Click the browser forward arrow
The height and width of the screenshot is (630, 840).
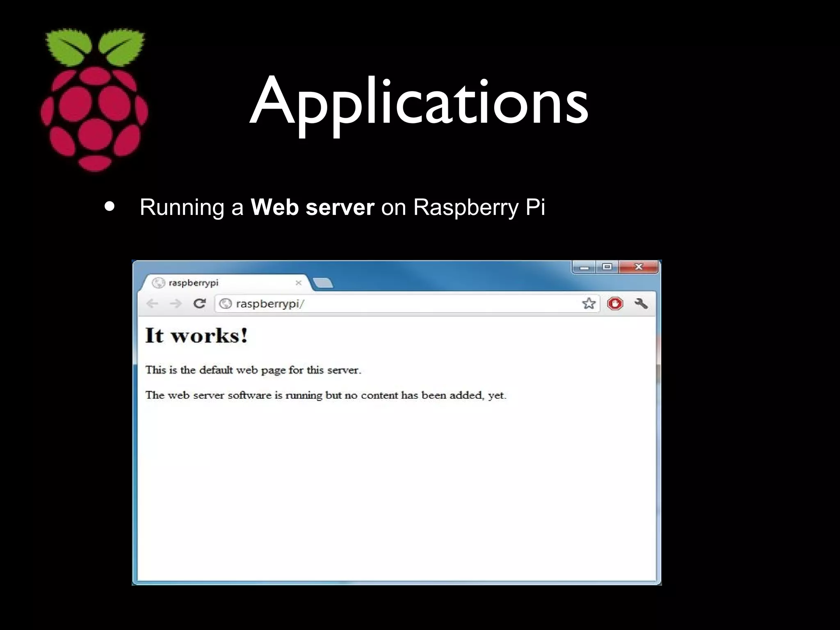[176, 304]
